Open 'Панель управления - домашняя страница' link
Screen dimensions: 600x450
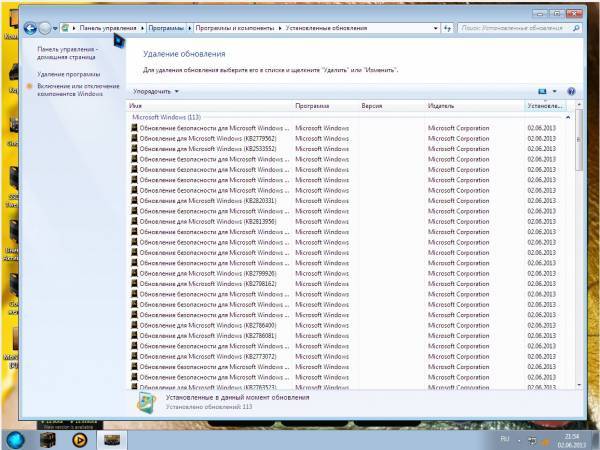click(x=67, y=53)
